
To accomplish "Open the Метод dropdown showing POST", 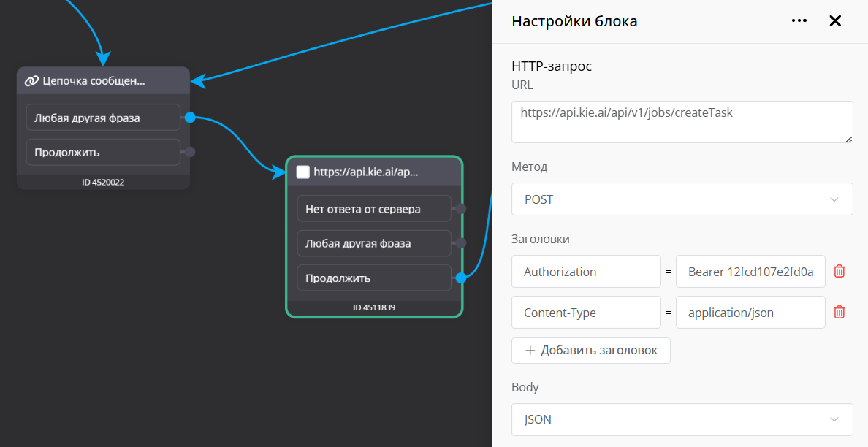I will 682,199.
